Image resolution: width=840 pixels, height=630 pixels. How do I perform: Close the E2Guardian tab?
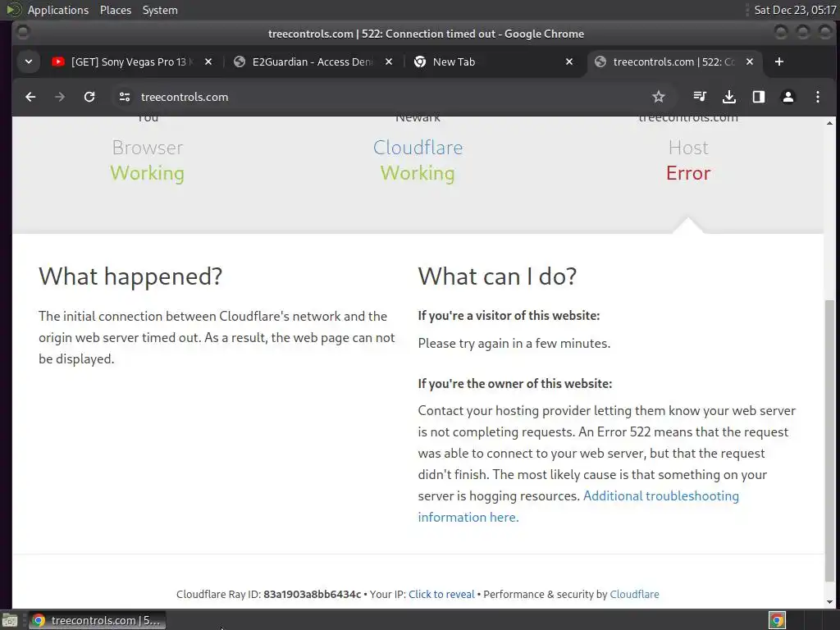(x=389, y=62)
